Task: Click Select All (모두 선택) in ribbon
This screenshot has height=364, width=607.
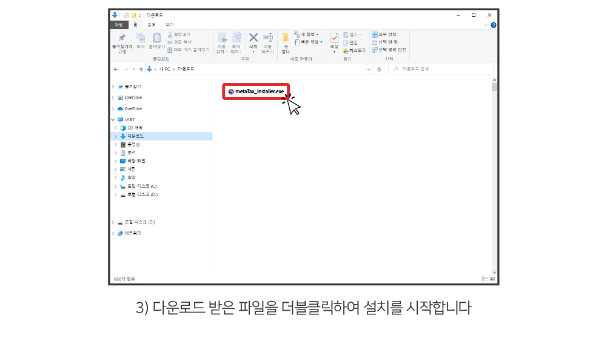Action: pos(384,35)
